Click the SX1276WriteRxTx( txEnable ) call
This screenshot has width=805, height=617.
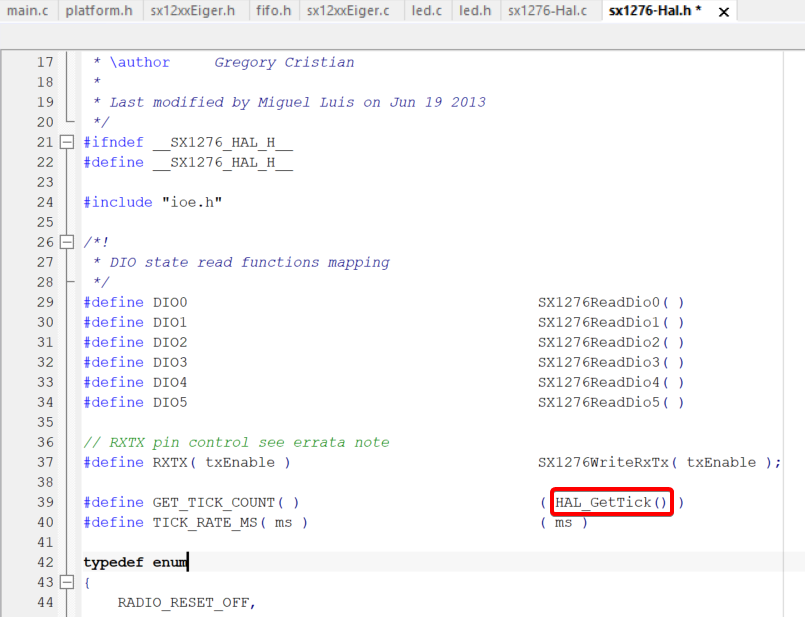point(655,462)
